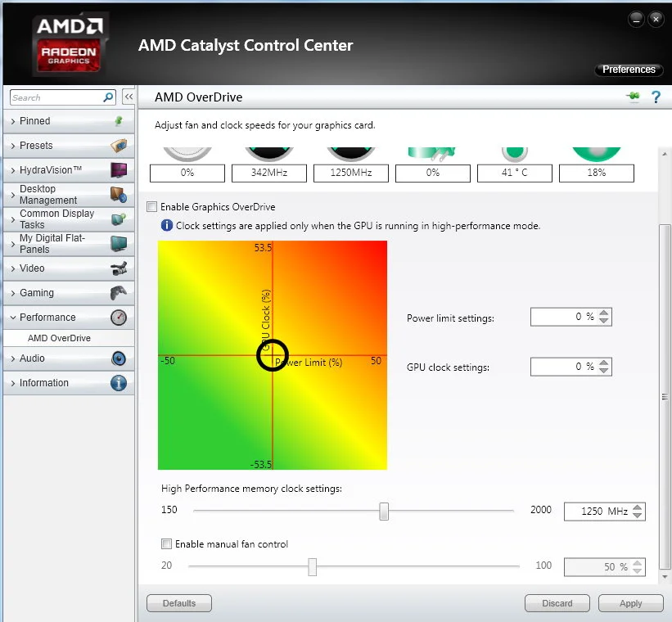Click the Apply button
The image size is (672, 622).
[630, 603]
